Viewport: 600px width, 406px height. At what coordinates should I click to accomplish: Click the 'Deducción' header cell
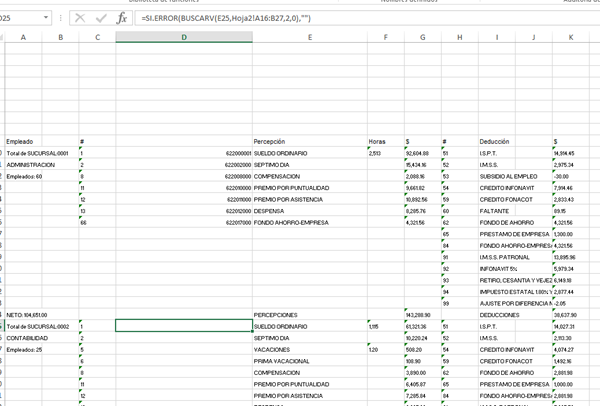pos(500,142)
